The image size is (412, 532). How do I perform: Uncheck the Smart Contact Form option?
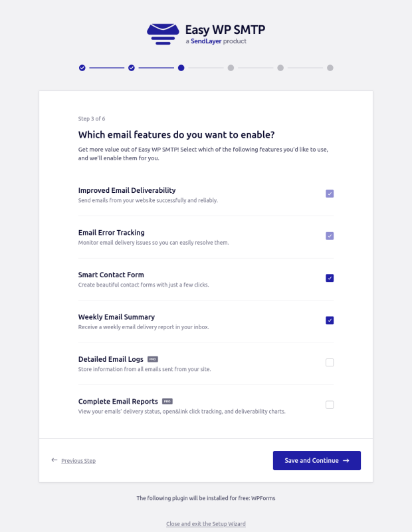[x=330, y=278]
